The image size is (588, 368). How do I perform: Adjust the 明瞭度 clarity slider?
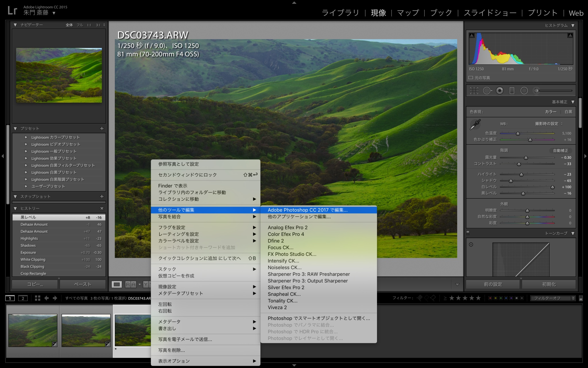coord(527,210)
